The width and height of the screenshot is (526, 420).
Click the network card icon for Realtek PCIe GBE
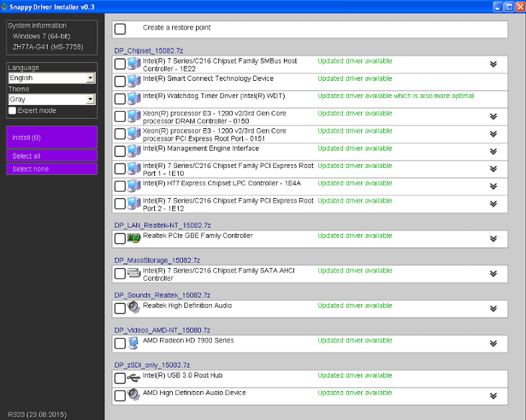pyautogui.click(x=133, y=238)
